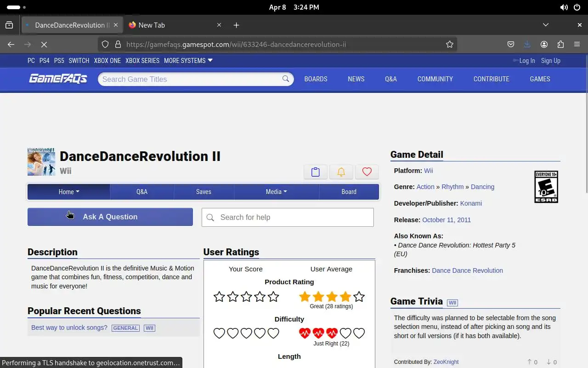Open the Firefox hamburger menu
588x368 pixels.
[x=577, y=44]
